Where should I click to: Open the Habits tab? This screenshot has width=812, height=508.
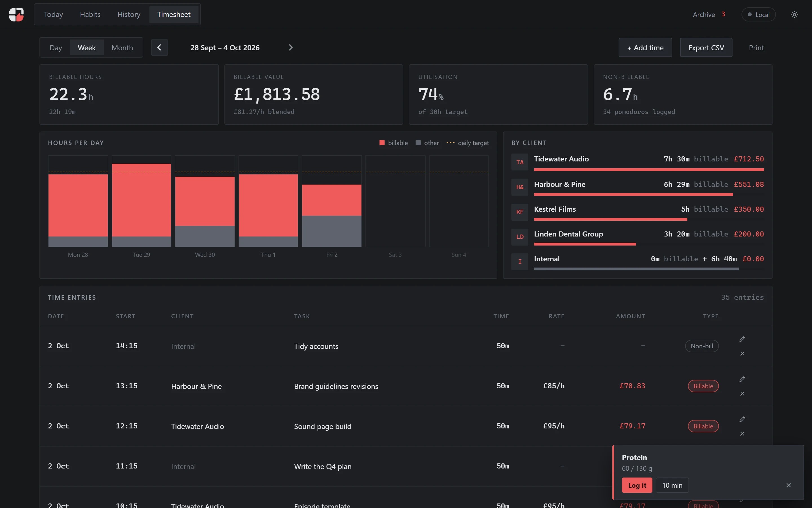90,14
